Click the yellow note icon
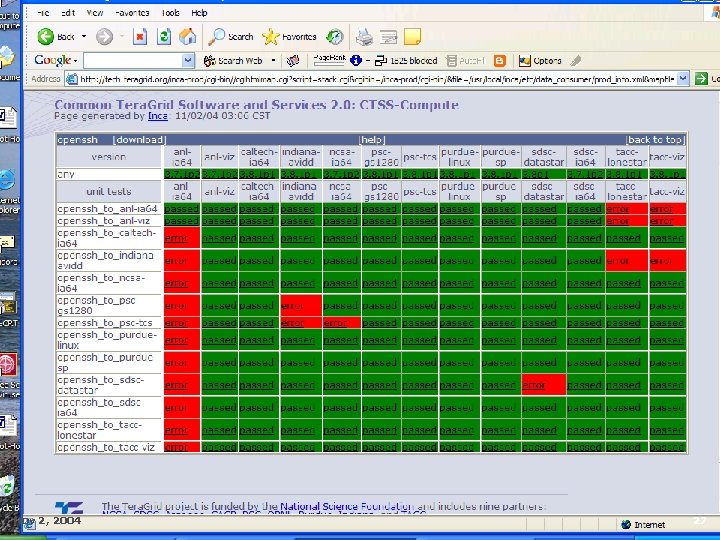This screenshot has height=540, width=720. click(x=412, y=37)
